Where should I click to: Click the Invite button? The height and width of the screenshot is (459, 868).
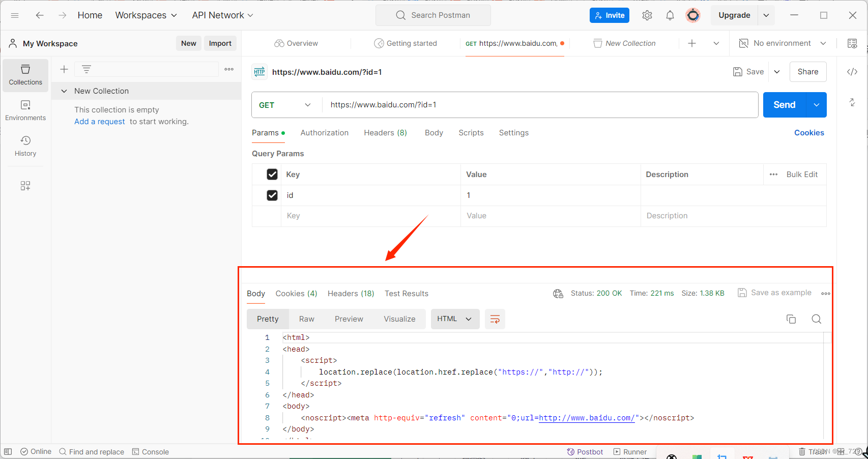point(610,15)
